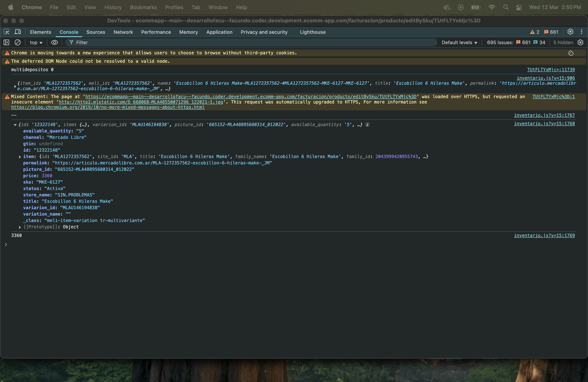
Task: Open the source link inventario.js?v=15:1767
Action: point(544,115)
